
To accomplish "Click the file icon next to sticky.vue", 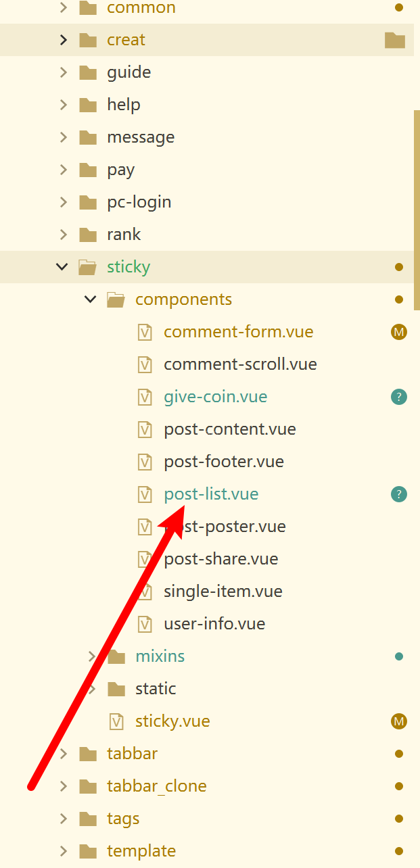I will (x=116, y=721).
